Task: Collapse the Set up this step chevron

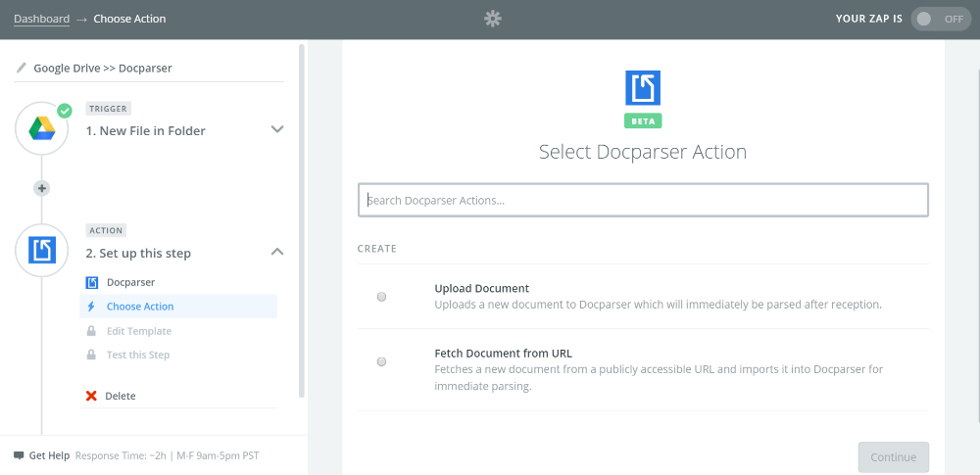Action: [x=277, y=252]
